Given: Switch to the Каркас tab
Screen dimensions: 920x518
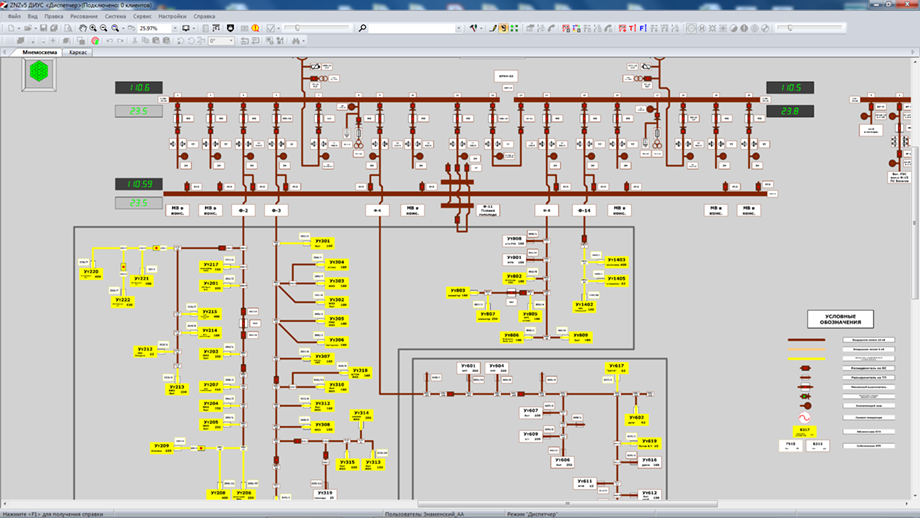Looking at the screenshot, I should pyautogui.click(x=78, y=52).
